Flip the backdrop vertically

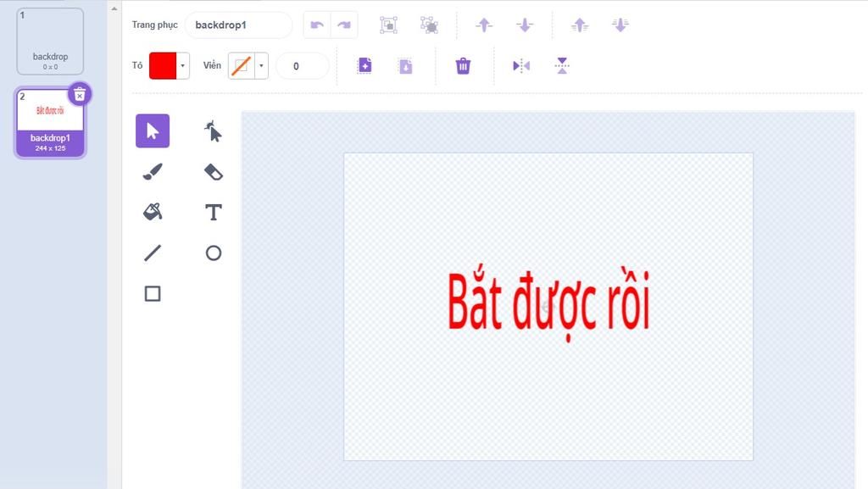click(x=562, y=65)
